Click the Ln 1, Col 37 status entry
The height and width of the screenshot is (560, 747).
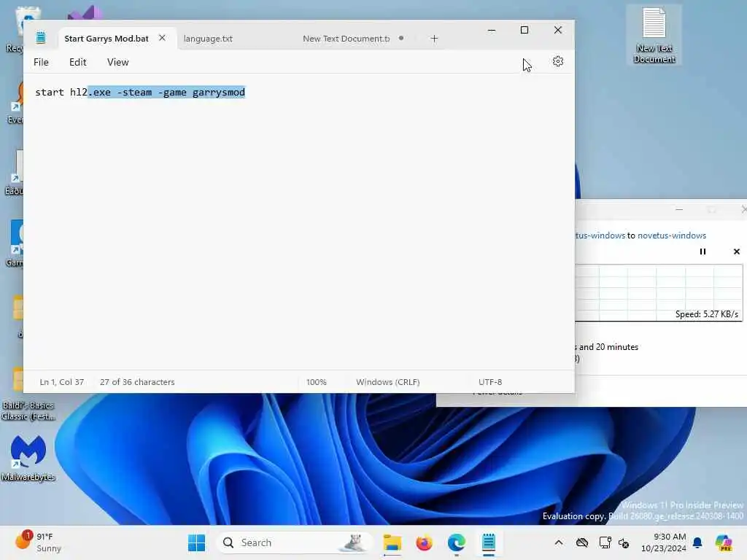[62, 382]
